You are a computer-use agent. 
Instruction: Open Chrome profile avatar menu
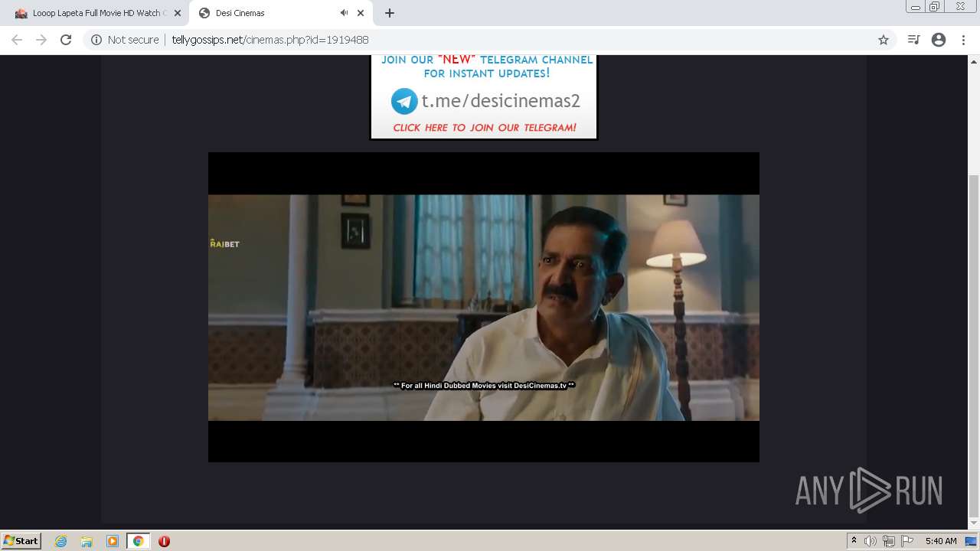(x=939, y=40)
